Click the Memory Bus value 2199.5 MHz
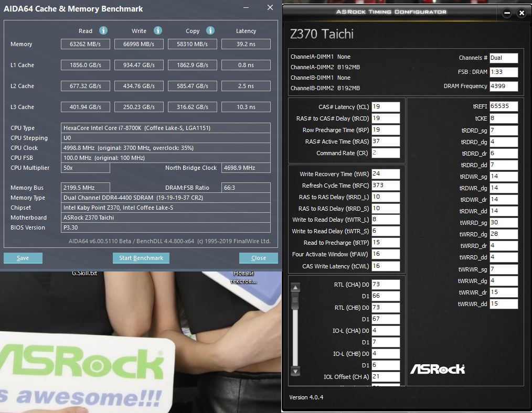The width and height of the screenshot is (532, 413). (86, 188)
